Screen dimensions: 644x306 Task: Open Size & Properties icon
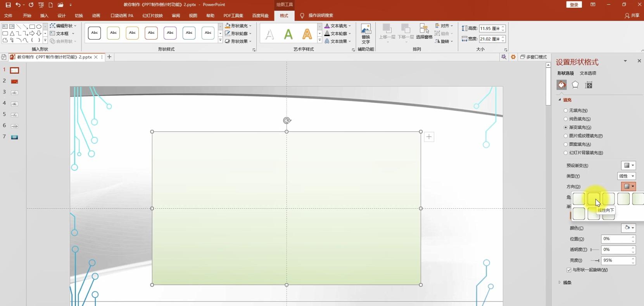point(589,85)
